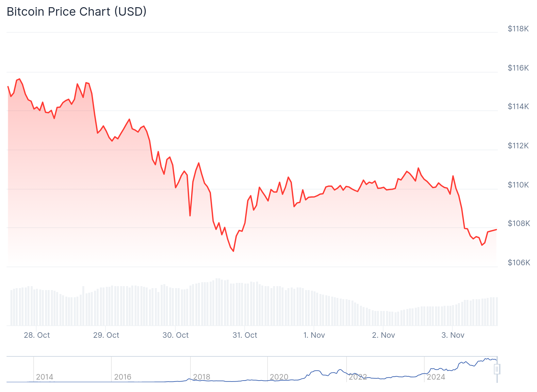Click the 28. Oct date label

coord(37,335)
